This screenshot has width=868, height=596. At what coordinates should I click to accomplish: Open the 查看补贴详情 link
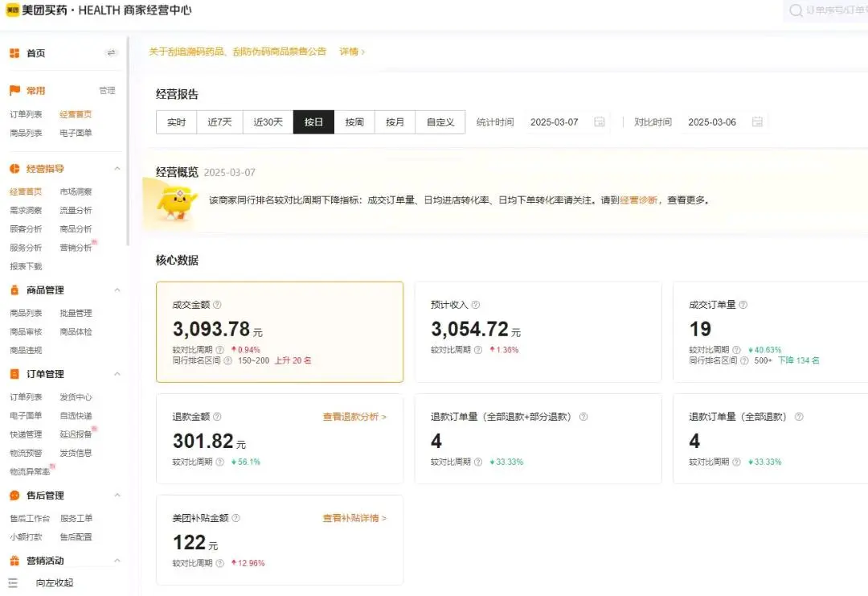[x=354, y=518]
